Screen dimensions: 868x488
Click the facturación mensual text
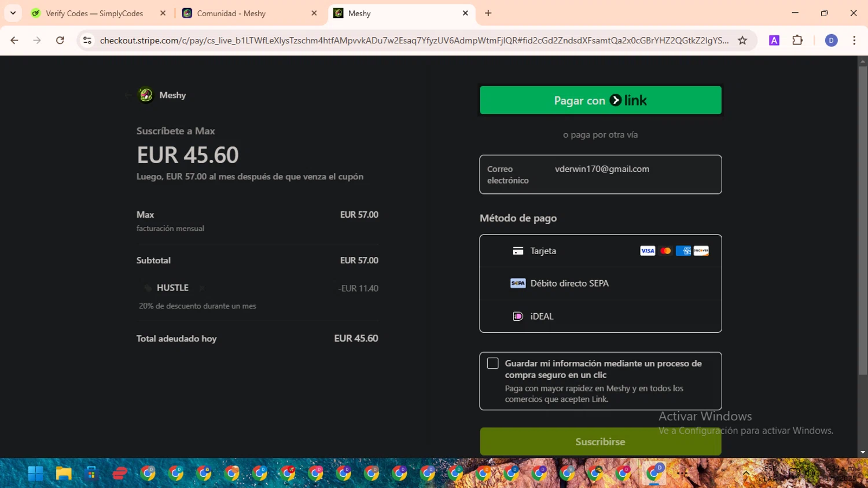coord(170,229)
